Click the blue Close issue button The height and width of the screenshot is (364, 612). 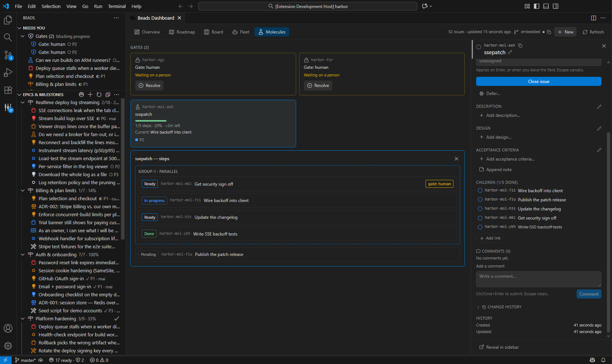pos(538,82)
